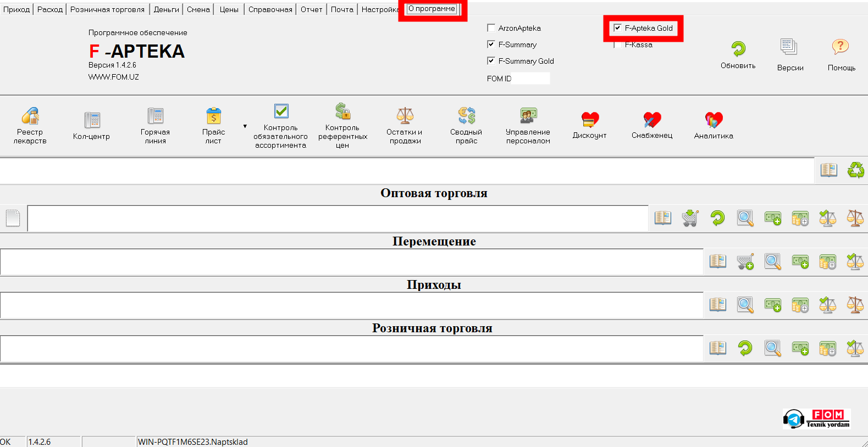Screen dimensions: 868x447
Task: Click the FOM ID input field
Action: (530, 78)
